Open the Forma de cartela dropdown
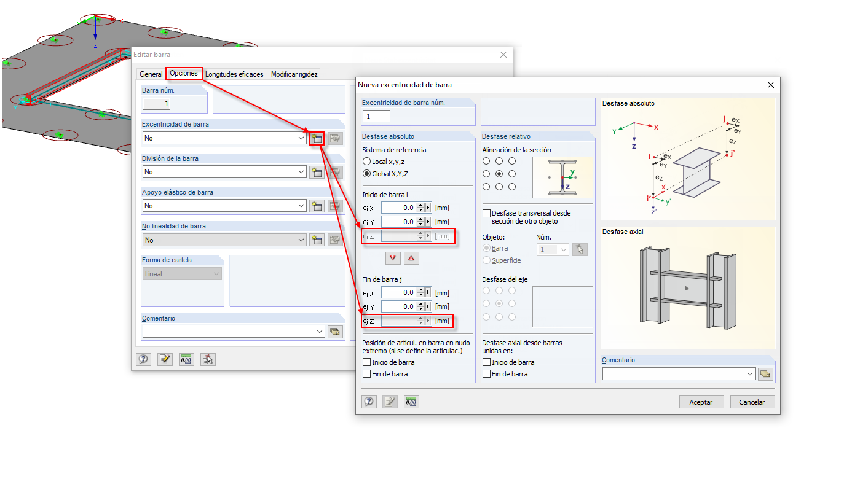 [216, 274]
